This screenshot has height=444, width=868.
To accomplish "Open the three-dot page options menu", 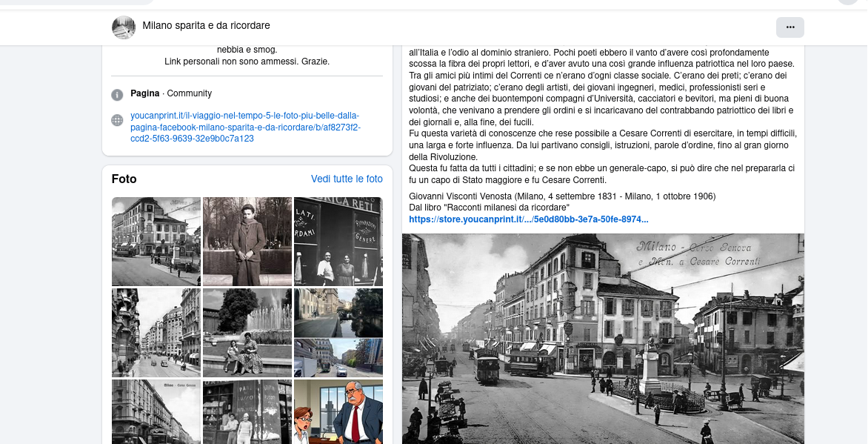I will (789, 27).
